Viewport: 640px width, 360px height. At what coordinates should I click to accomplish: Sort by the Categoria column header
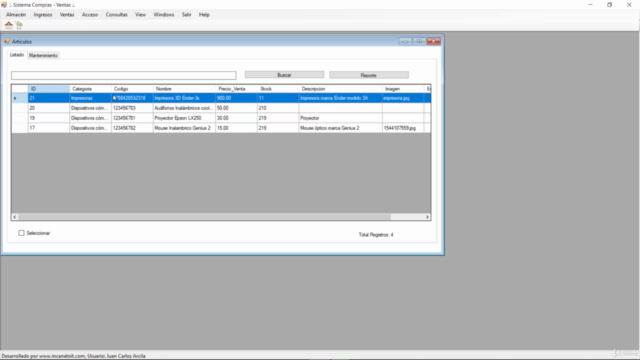90,89
